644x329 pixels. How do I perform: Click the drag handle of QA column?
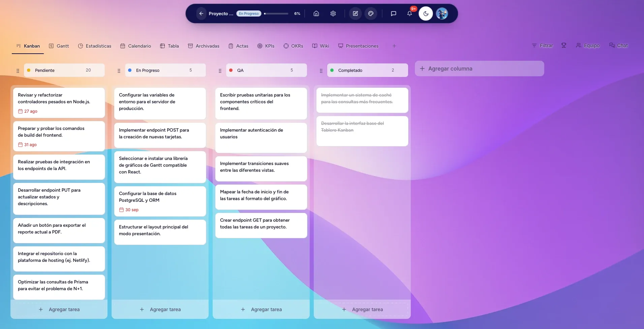[220, 71]
